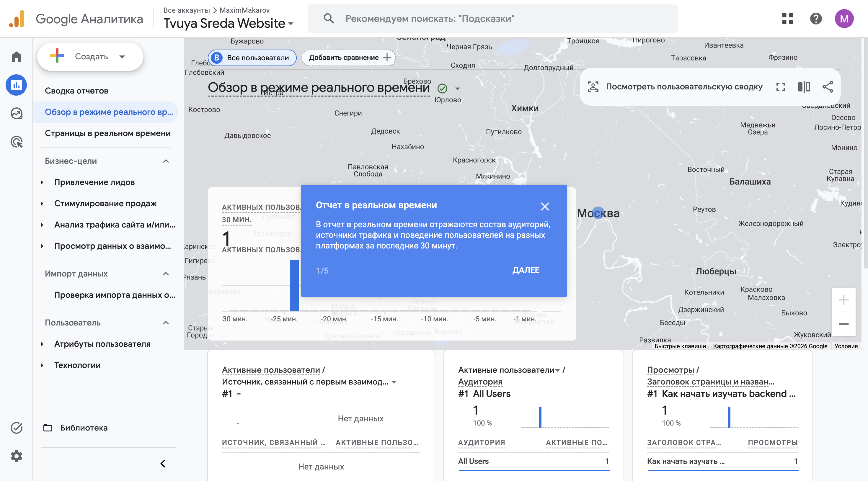Viewport: 868px width, 481px height.
Task: Click Добавить сравнение button
Action: 348,58
